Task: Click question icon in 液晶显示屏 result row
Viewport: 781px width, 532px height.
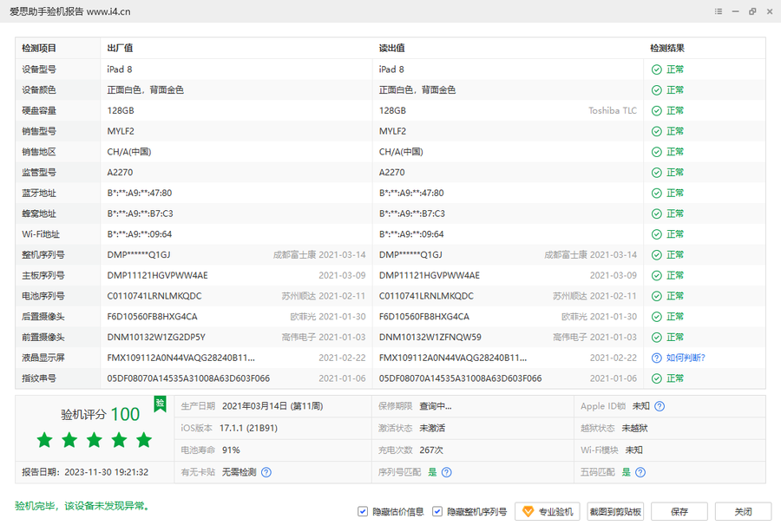Action: pos(657,358)
